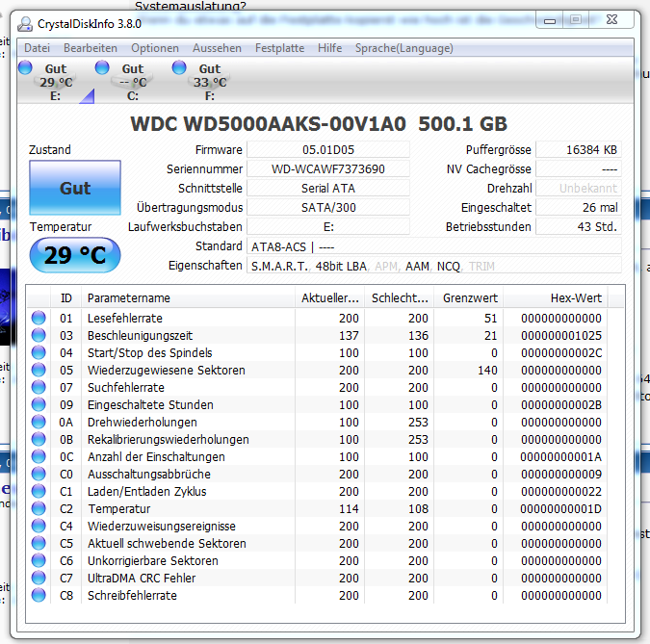Click status orb of Unkorrigierbare Sektoren row
This screenshot has width=650, height=644.
point(39,560)
